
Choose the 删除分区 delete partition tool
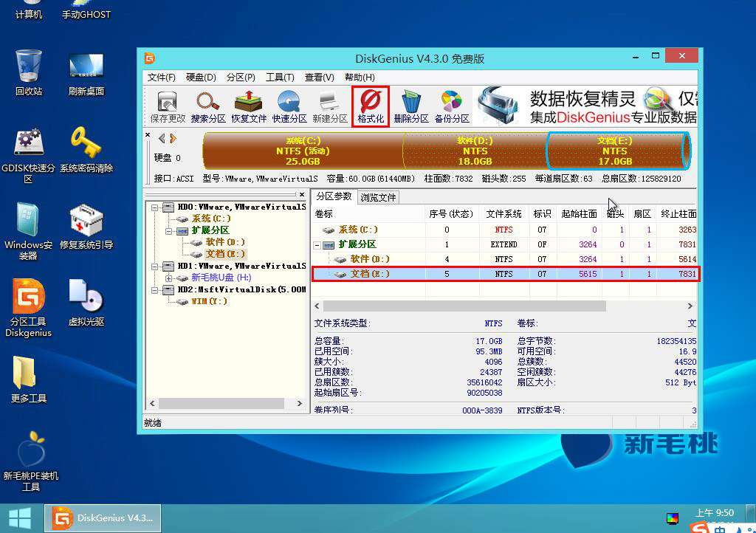(x=410, y=107)
